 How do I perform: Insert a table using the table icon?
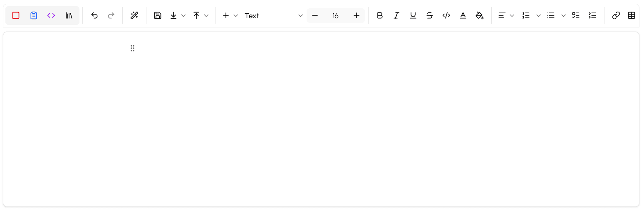(x=632, y=15)
